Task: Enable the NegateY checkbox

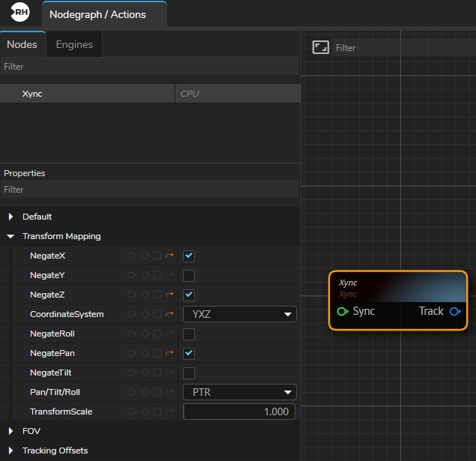Action: click(x=189, y=275)
